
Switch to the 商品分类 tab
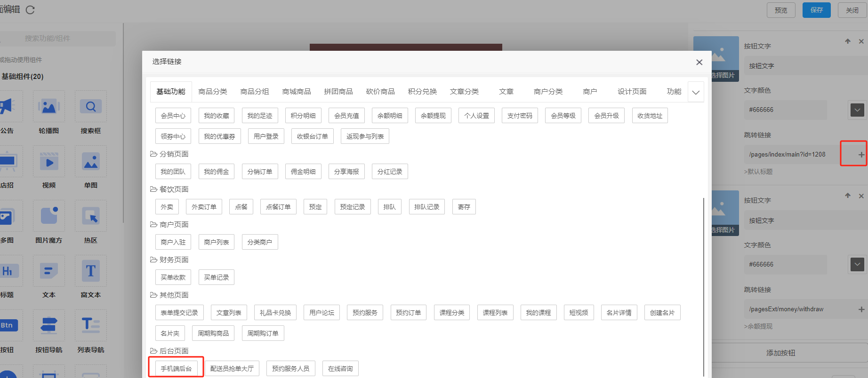point(213,92)
